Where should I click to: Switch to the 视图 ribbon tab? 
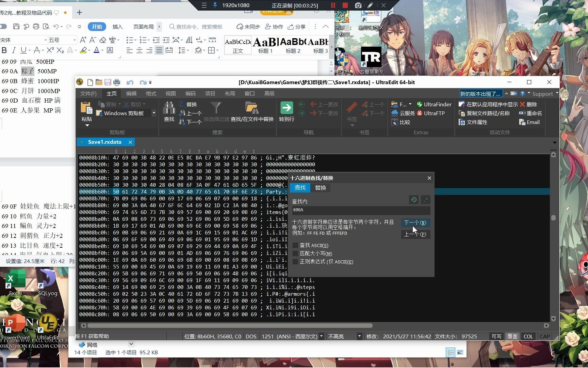coord(171,93)
